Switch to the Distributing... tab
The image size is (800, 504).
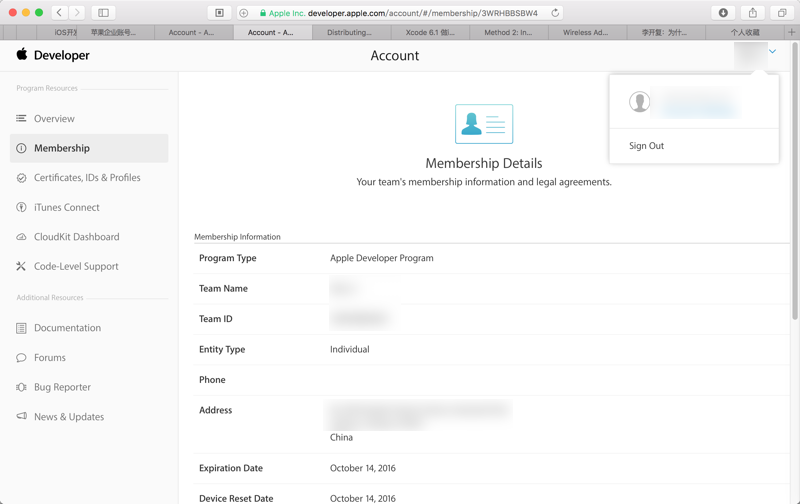click(352, 32)
